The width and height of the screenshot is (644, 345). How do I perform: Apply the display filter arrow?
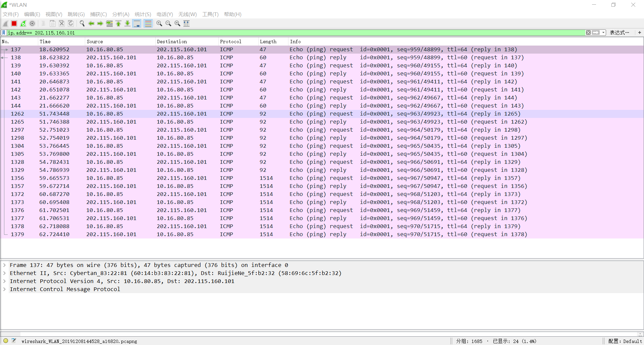coord(596,32)
